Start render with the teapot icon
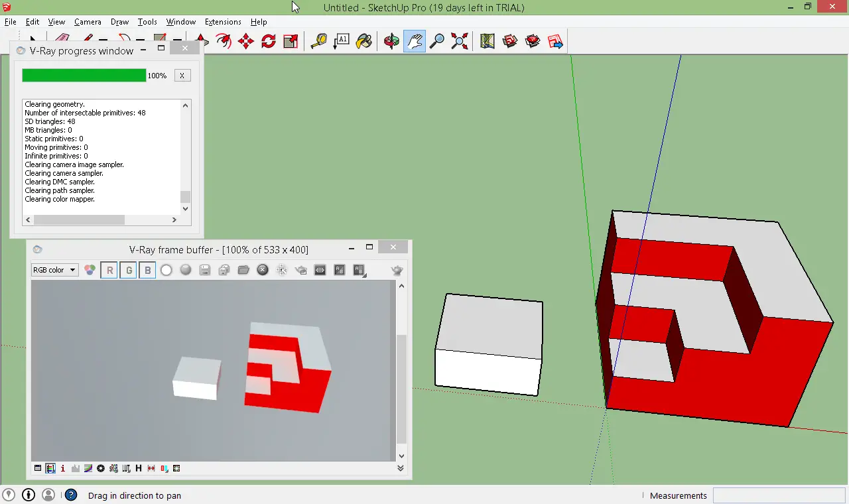Viewport: 849px width, 504px height. pos(397,270)
